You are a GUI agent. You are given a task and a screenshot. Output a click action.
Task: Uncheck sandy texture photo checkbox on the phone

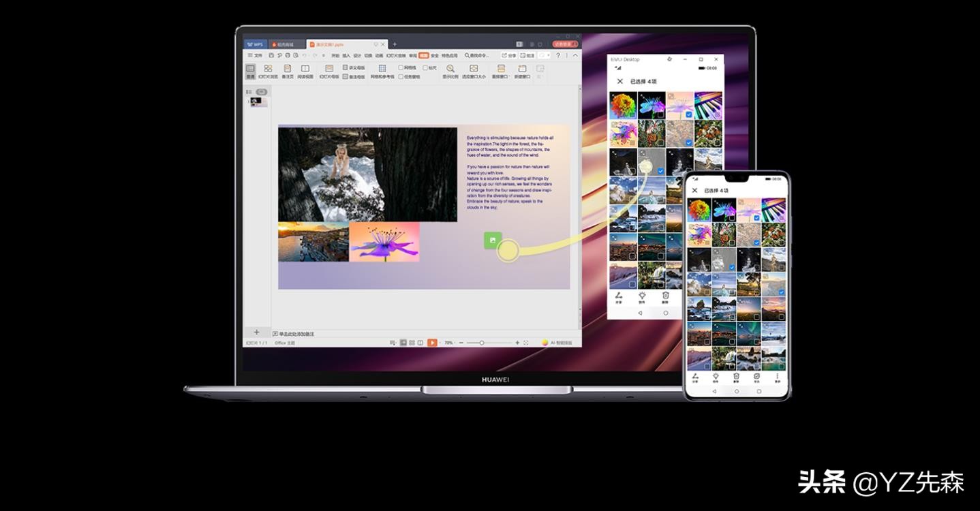[757, 243]
